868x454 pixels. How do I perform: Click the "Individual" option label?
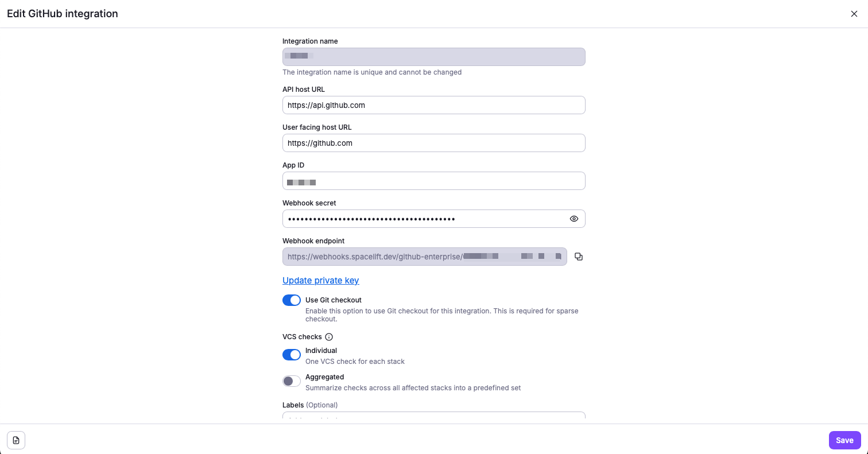pyautogui.click(x=321, y=351)
